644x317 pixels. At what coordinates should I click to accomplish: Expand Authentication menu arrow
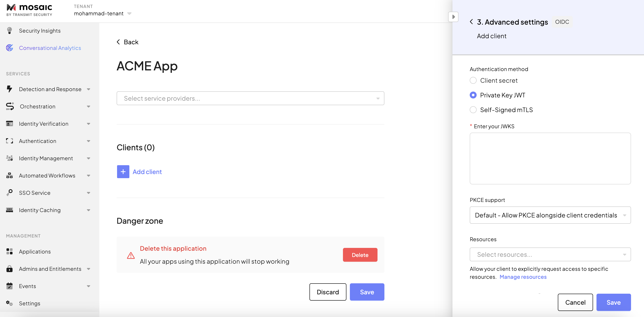89,141
